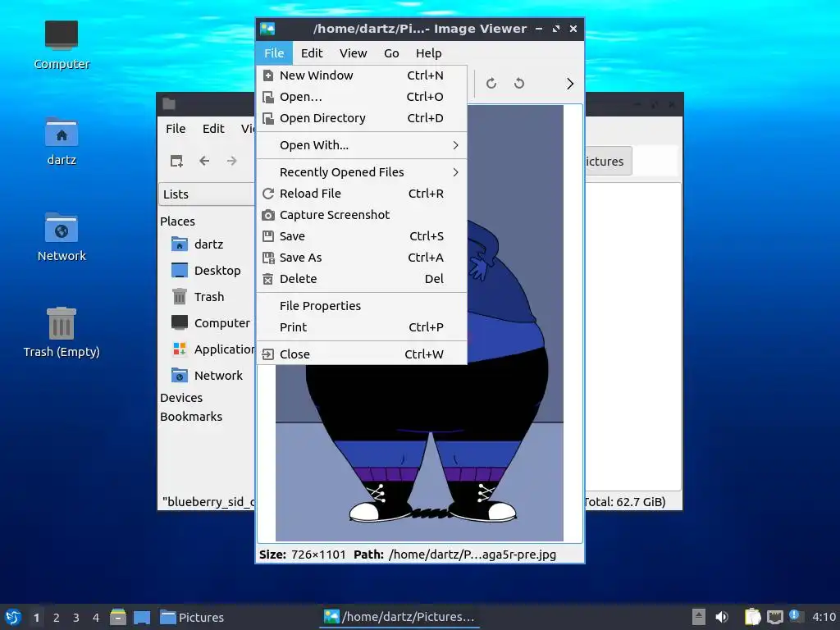
Task: Click the file path in the status bar
Action: [x=472, y=555]
